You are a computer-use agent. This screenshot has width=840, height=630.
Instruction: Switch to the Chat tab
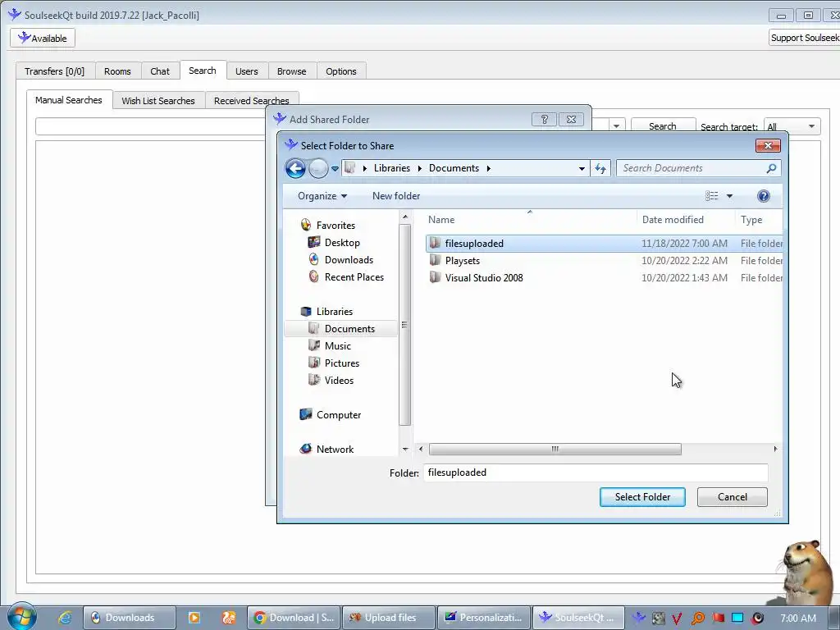pyautogui.click(x=160, y=71)
